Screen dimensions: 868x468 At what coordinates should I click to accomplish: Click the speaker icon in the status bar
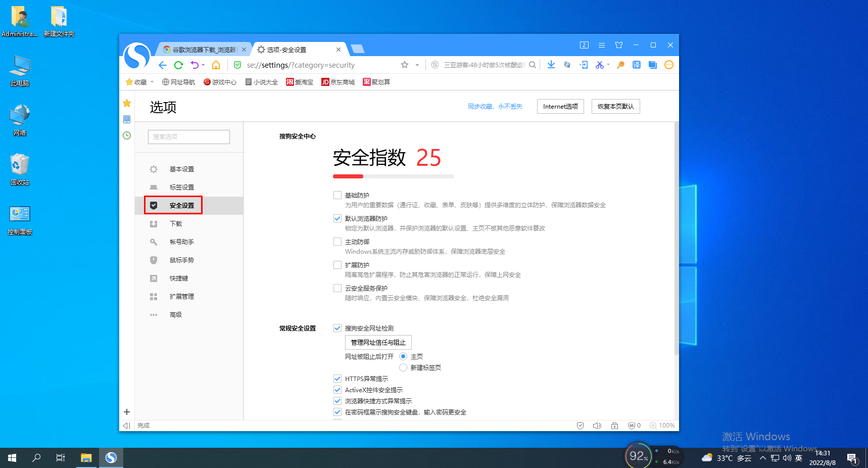pos(597,425)
